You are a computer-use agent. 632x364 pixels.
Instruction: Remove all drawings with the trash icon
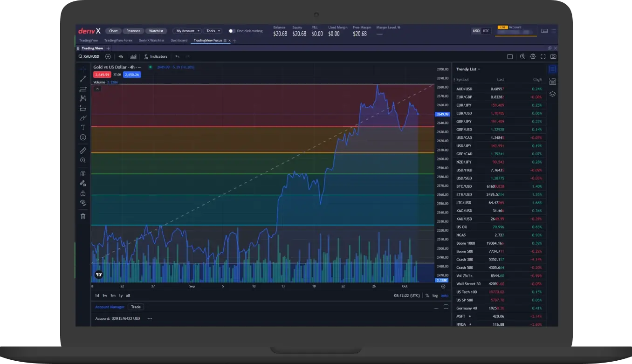coord(83,216)
